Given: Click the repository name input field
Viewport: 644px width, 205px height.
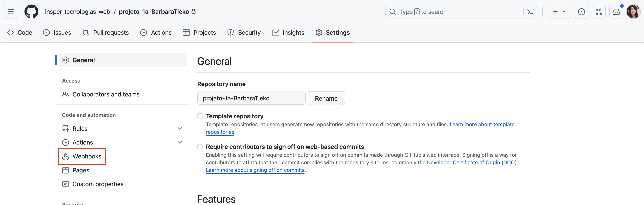Looking at the screenshot, I should (251, 98).
